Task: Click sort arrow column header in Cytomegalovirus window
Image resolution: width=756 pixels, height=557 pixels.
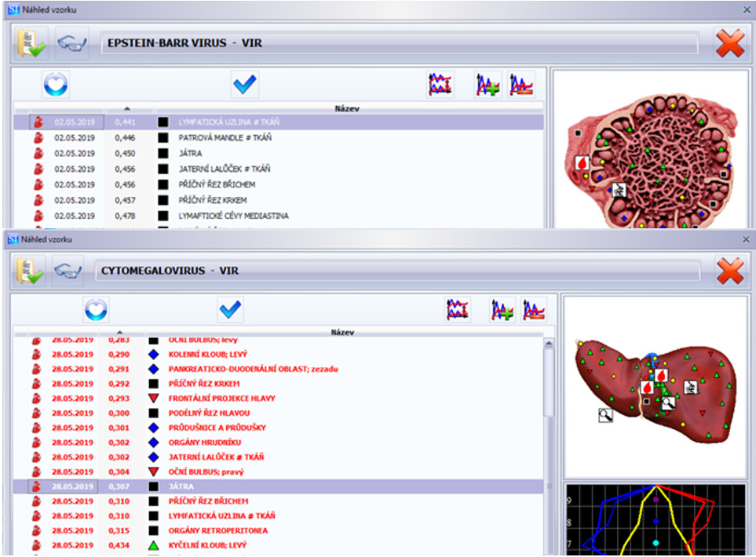Action: tap(119, 332)
